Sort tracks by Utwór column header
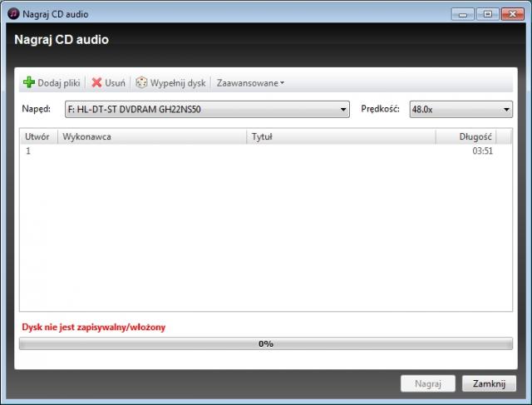This screenshot has height=405, width=532. (37, 136)
